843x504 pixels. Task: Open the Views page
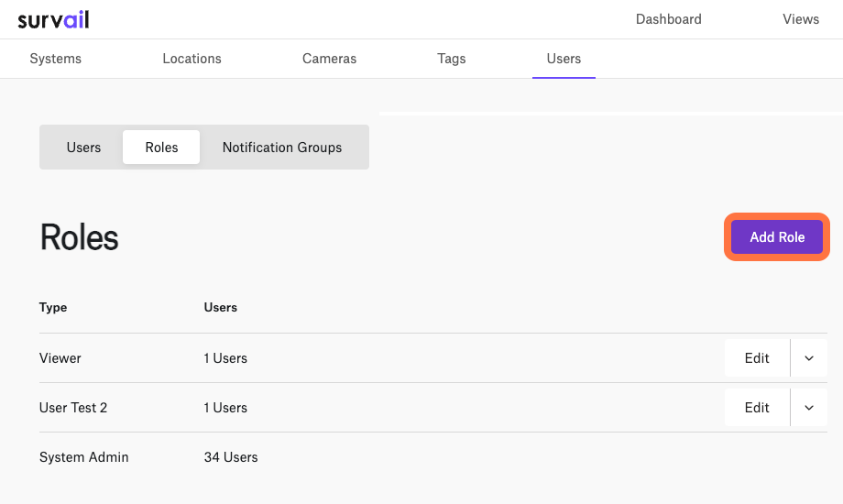click(x=801, y=19)
